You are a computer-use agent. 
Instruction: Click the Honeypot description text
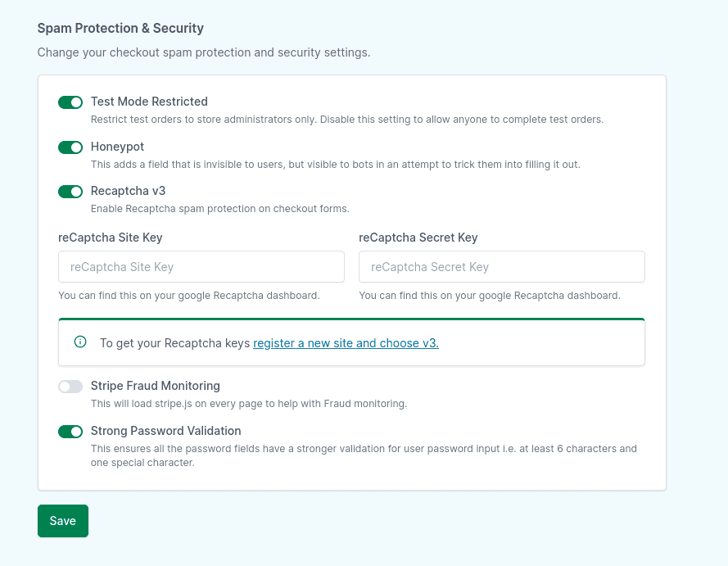335,164
